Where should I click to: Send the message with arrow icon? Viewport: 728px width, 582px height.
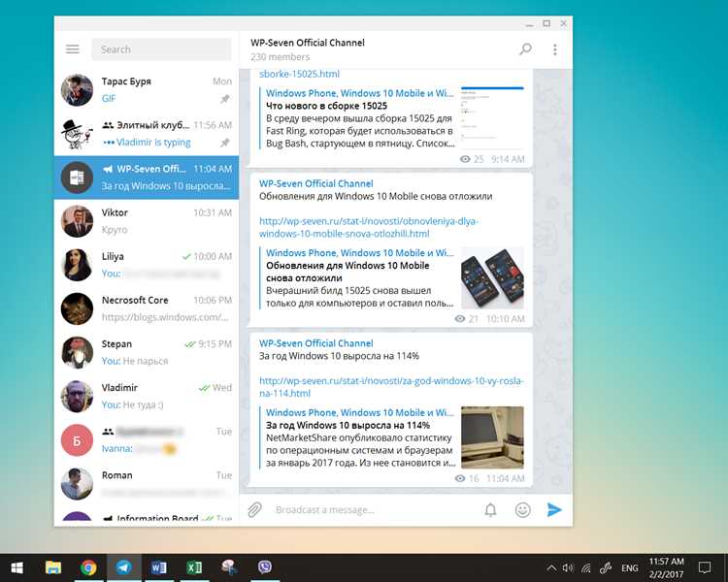(554, 509)
